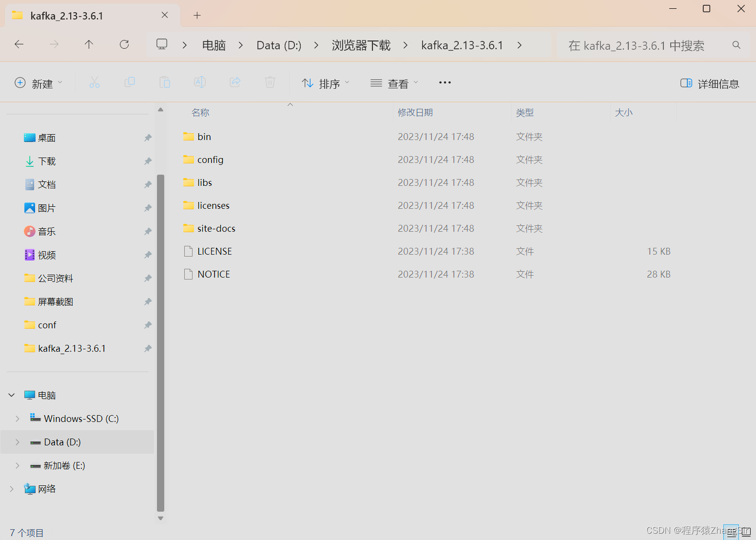The width and height of the screenshot is (756, 540).
Task: Collapse the 电脑 tree node
Action: [12, 395]
